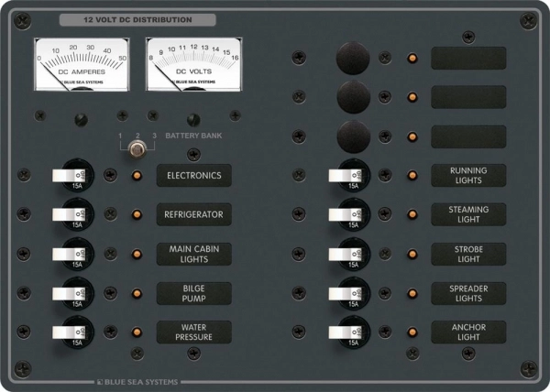Click the Steaming Light indicator LED
550x392 pixels.
coord(413,215)
